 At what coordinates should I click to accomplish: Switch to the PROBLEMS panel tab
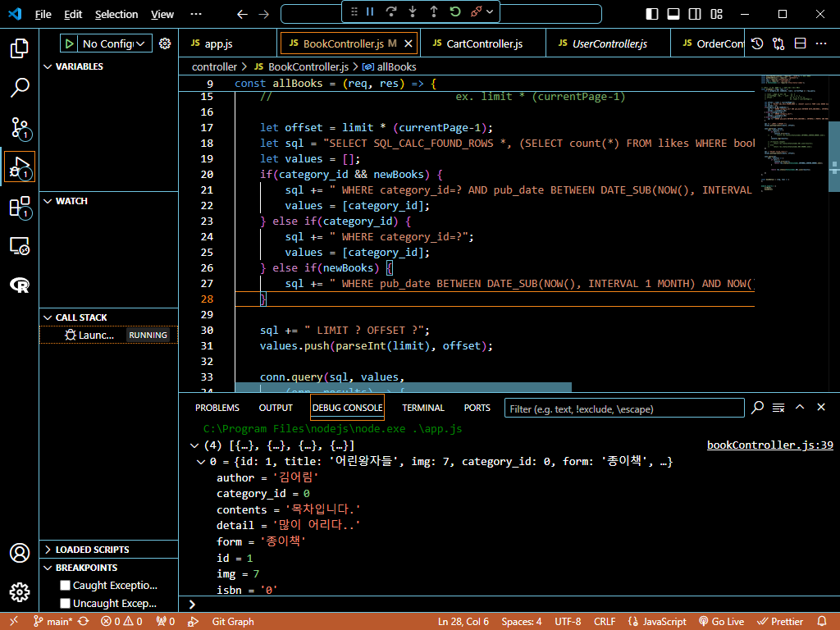coord(217,408)
